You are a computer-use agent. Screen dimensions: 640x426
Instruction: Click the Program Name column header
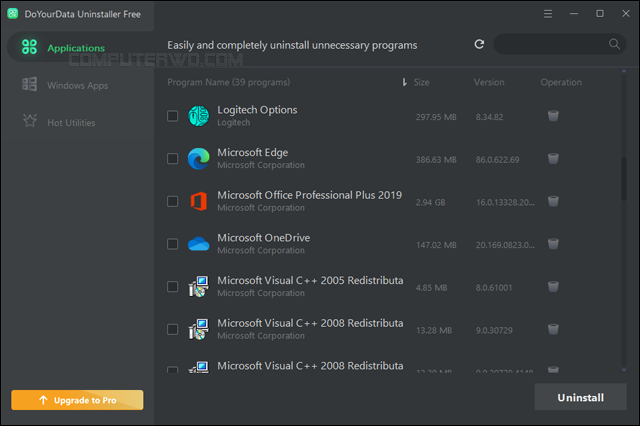(229, 82)
